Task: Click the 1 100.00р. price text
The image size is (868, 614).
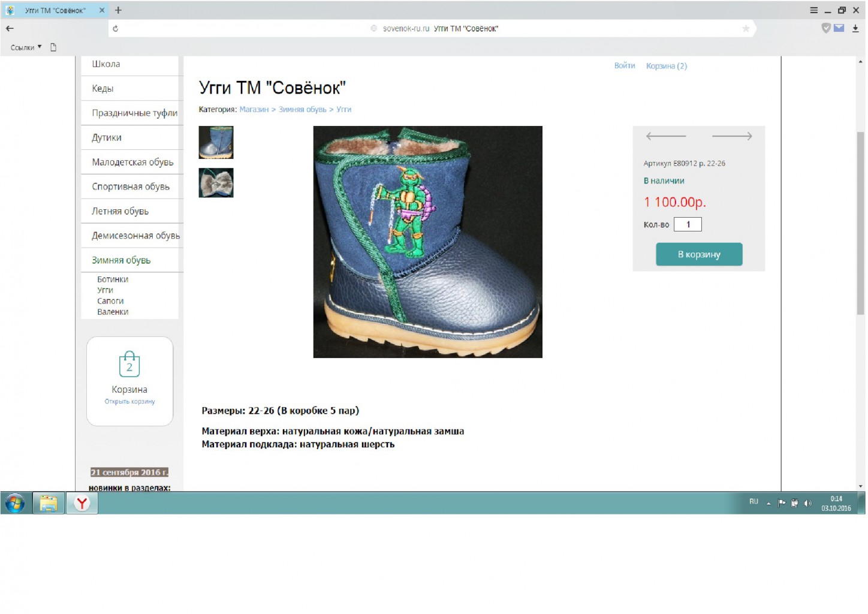Action: pyautogui.click(x=675, y=203)
